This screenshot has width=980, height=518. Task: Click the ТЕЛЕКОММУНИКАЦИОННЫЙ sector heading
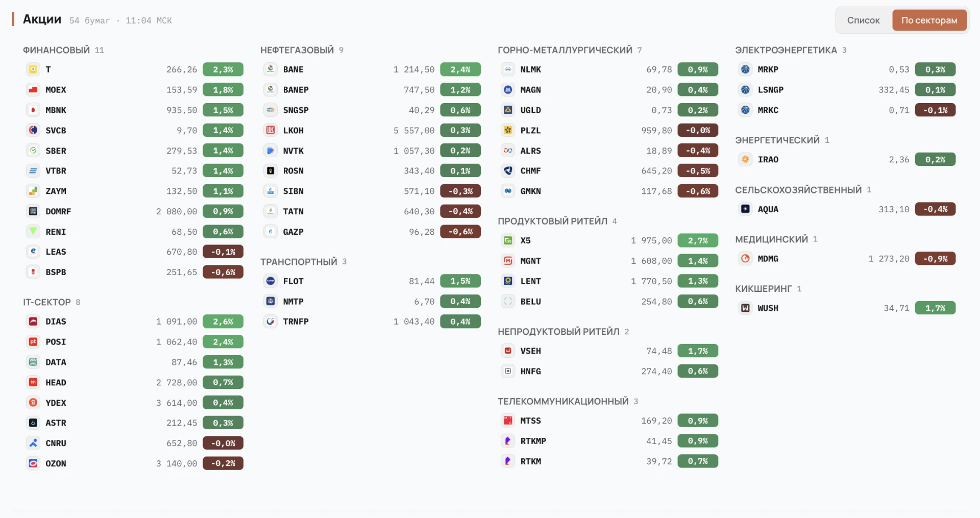click(x=563, y=401)
